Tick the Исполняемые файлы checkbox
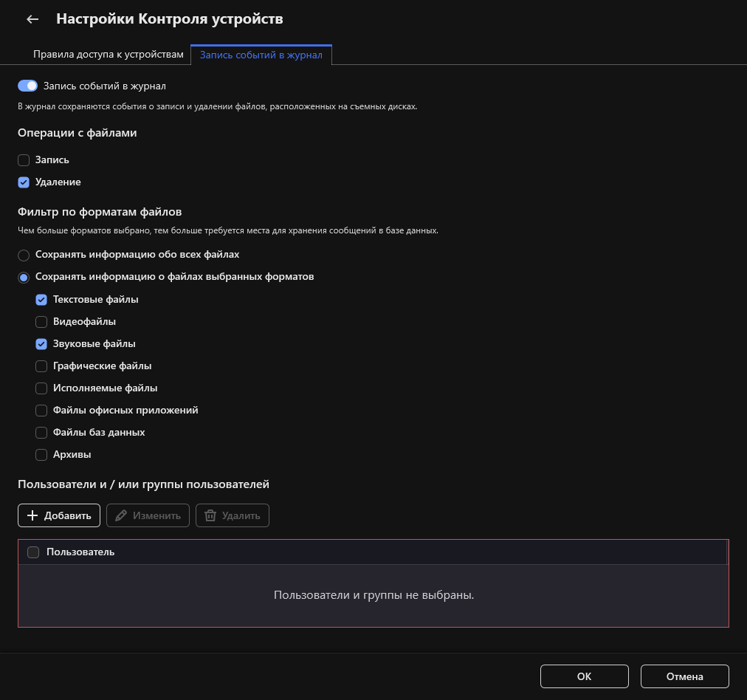This screenshot has width=747, height=700. pos(41,388)
